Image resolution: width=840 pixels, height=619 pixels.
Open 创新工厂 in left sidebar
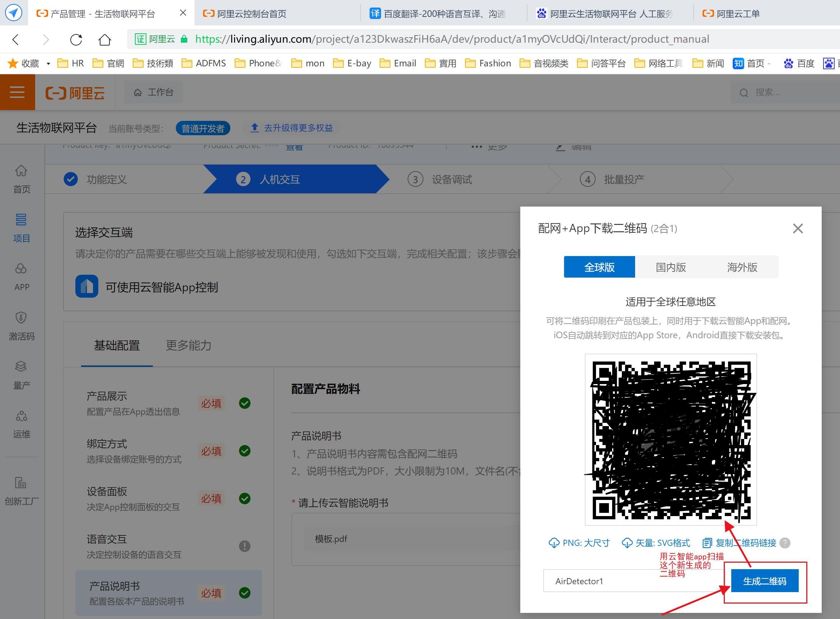coord(22,491)
